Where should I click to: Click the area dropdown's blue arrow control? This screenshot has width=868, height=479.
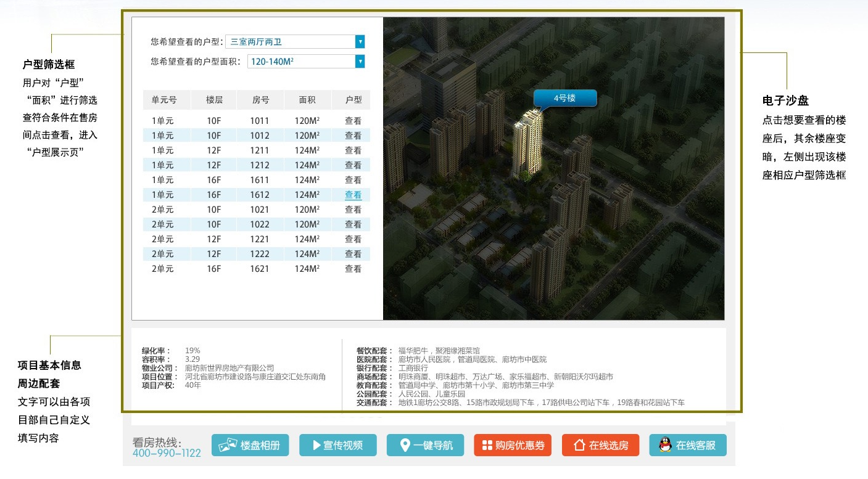pos(360,62)
